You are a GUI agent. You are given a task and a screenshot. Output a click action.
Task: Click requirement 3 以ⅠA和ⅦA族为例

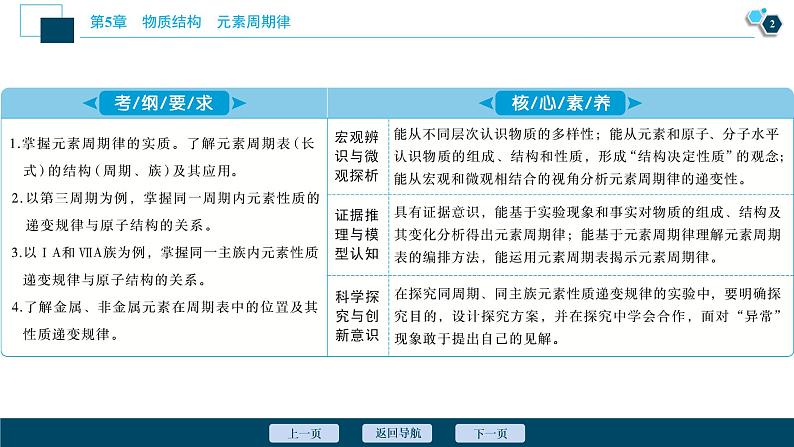[165, 266]
